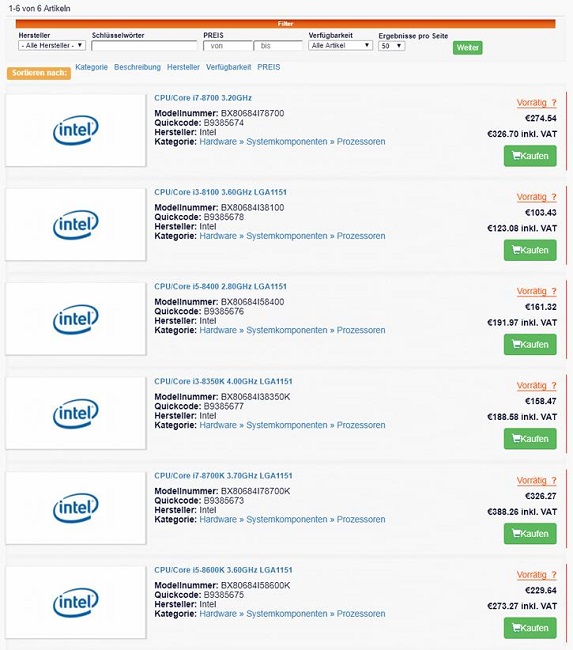Click Kaufen for the Core i3-8350K

tap(530, 439)
